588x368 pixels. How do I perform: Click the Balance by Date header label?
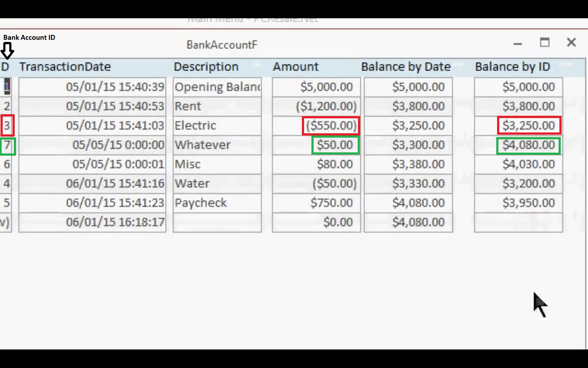pyautogui.click(x=406, y=67)
